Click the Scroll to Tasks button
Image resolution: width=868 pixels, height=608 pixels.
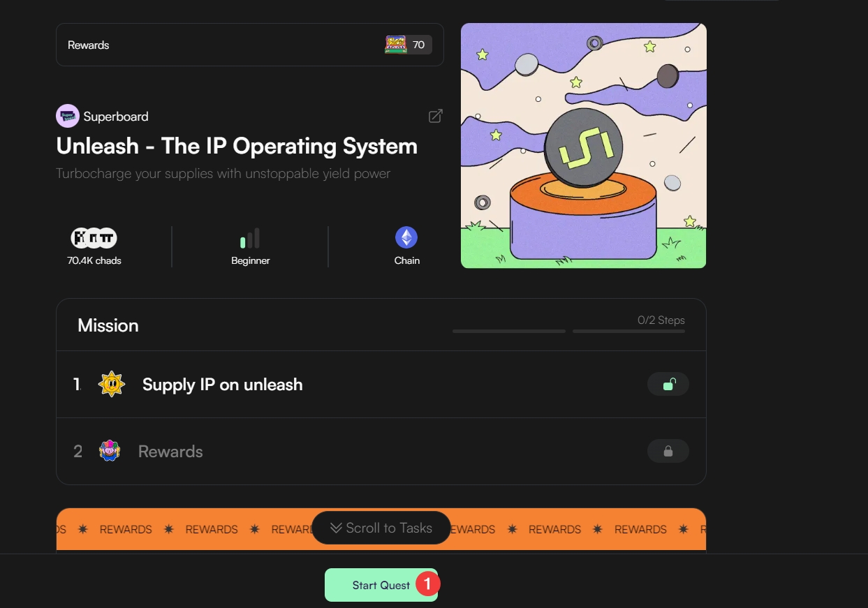tap(381, 528)
